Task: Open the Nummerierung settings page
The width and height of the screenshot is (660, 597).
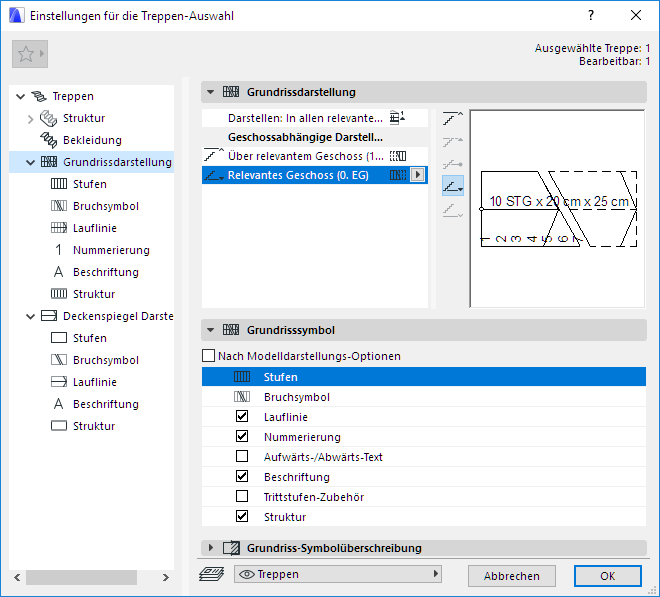Action: [x=111, y=250]
